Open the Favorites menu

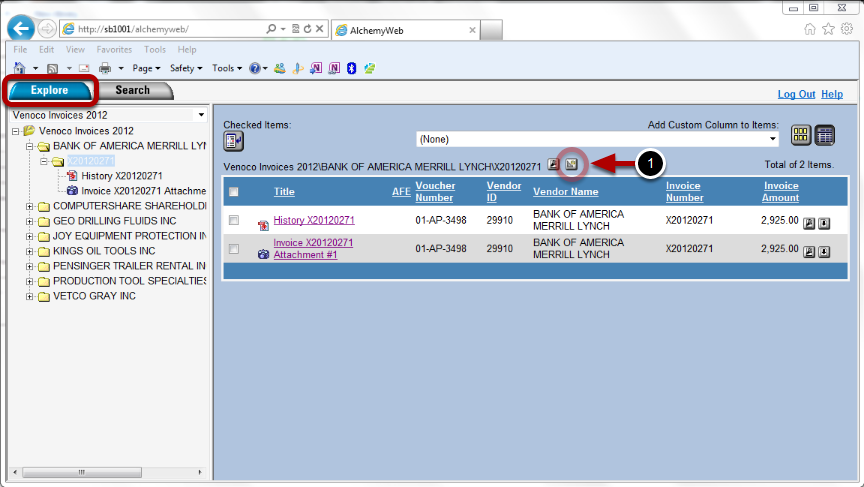click(114, 50)
